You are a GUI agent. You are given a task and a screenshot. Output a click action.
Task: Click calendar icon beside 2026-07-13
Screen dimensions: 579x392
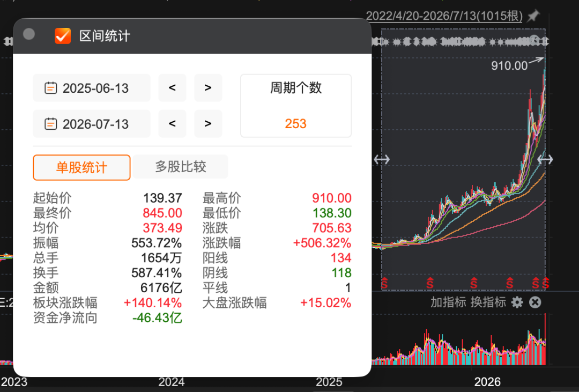(x=50, y=124)
